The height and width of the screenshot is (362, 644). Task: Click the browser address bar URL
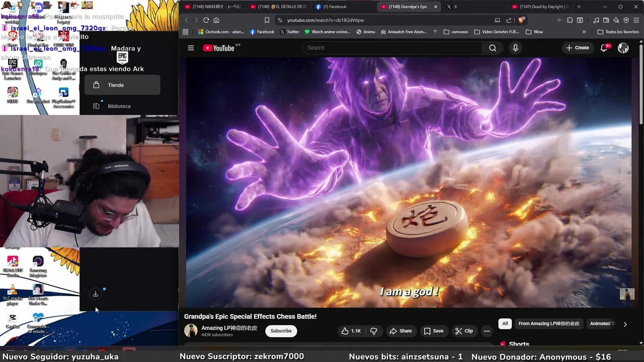[326, 20]
